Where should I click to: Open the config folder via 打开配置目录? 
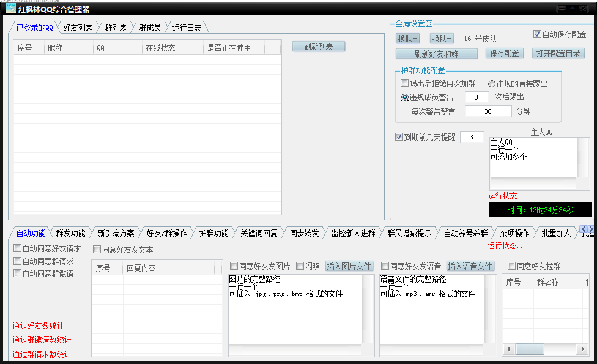coord(558,53)
